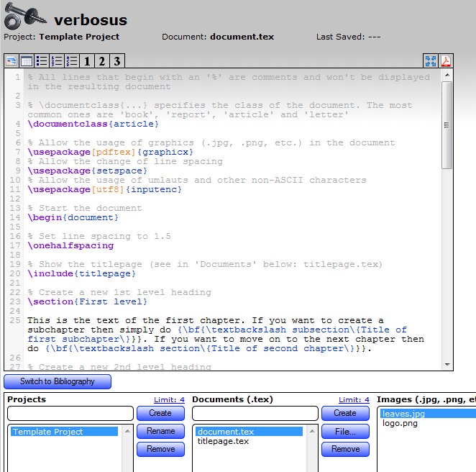Insert a numbered list via toolbar
Viewport: 476px width, 472px height.
(x=57, y=61)
